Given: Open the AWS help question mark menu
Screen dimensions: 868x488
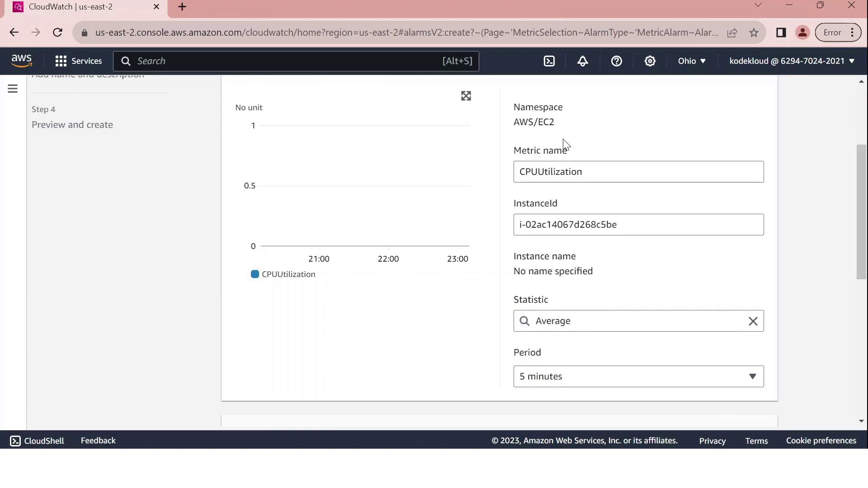Looking at the screenshot, I should tap(616, 61).
